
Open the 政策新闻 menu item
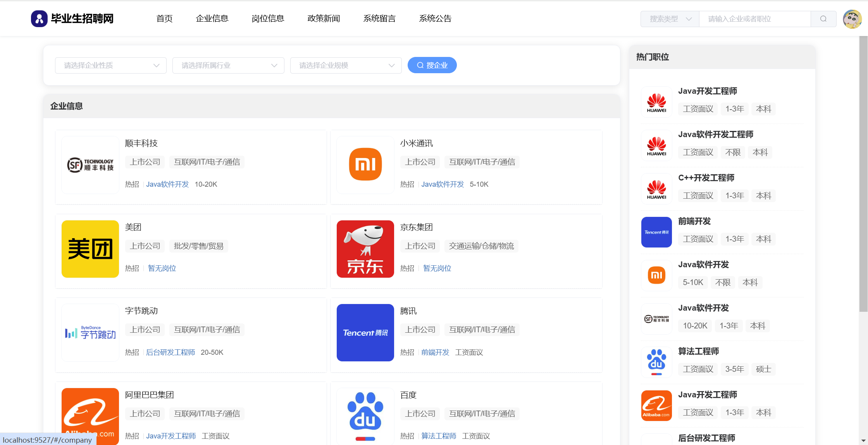point(324,19)
